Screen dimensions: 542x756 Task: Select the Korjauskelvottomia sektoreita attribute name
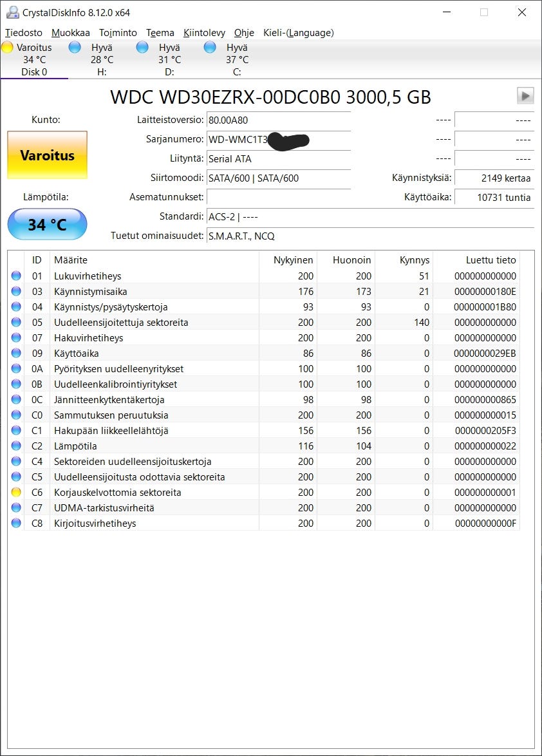pyautogui.click(x=118, y=492)
